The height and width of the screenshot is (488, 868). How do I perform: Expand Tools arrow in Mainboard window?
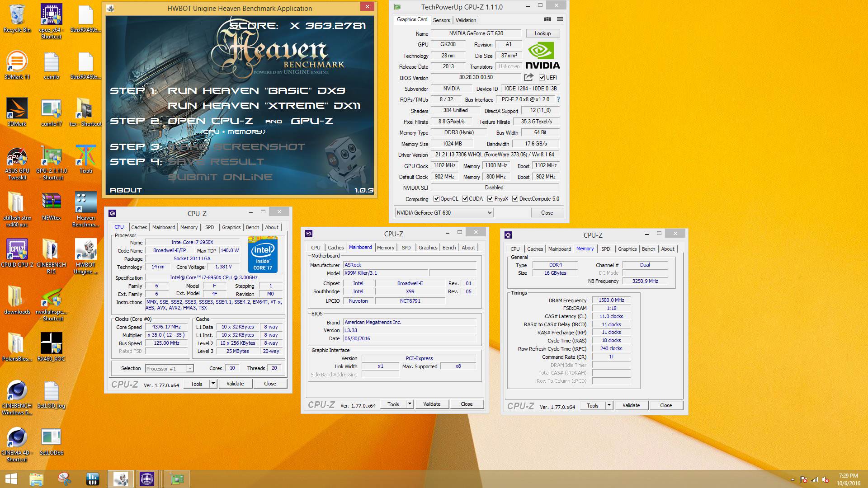coord(410,404)
